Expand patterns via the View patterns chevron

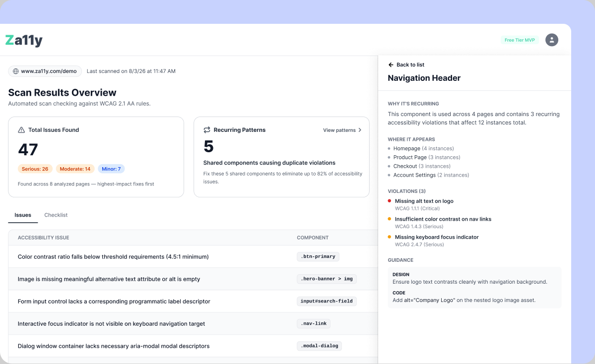(x=360, y=130)
